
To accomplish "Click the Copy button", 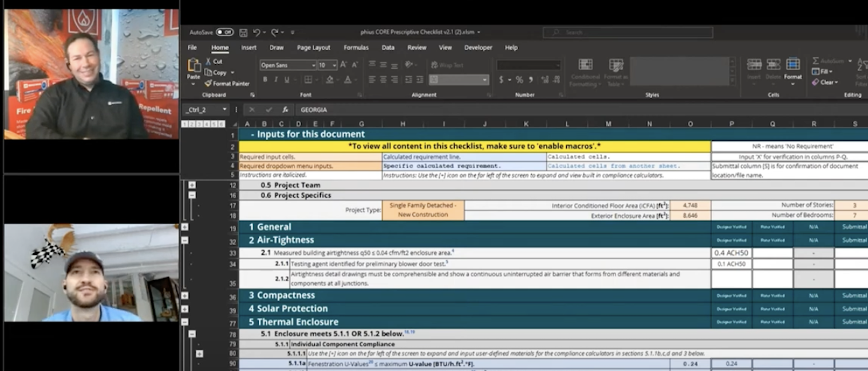I will point(216,73).
